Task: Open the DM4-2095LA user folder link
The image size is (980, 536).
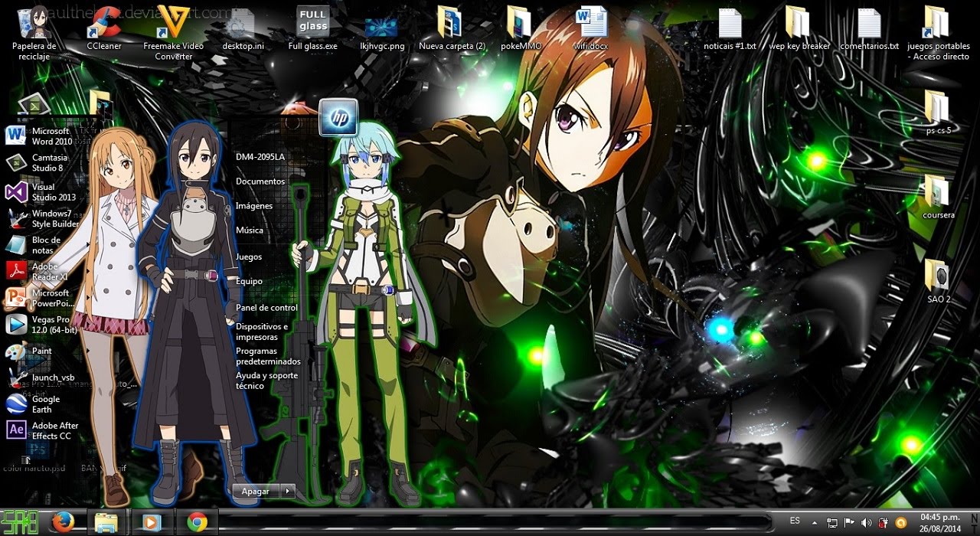Action: click(260, 157)
